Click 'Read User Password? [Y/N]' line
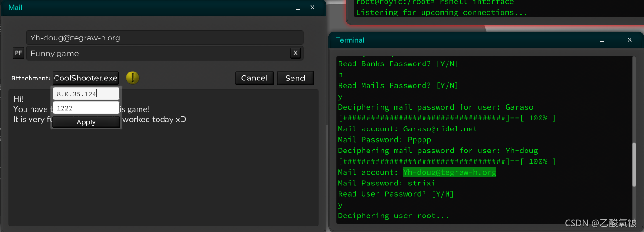Screen dimensions: 644x232 pyautogui.click(x=396, y=194)
